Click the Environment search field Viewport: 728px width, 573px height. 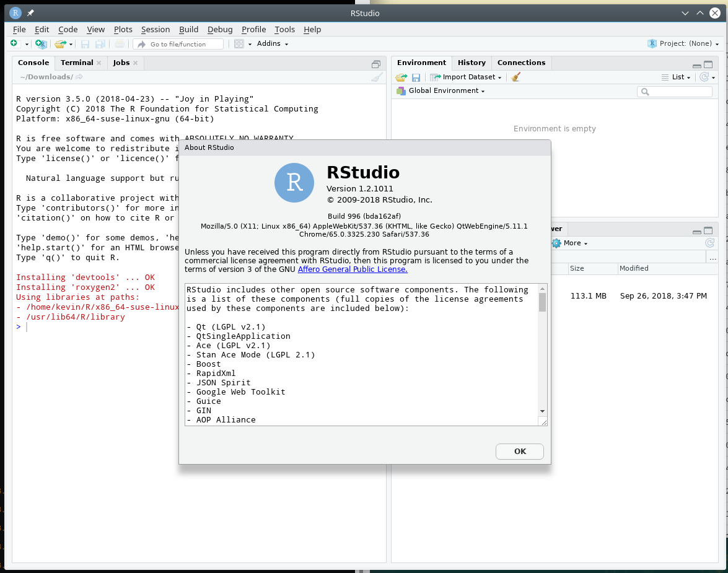point(675,91)
